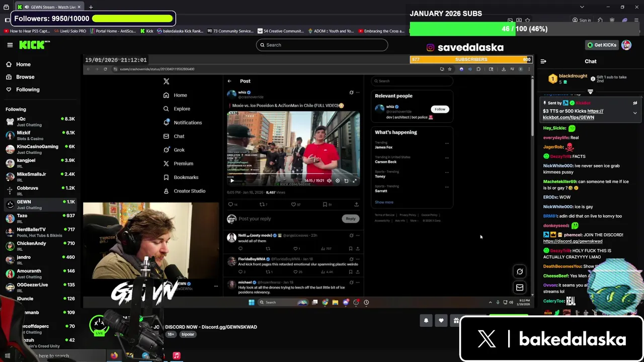Open the Music app taskbar icon
Image resolution: width=644 pixels, height=362 pixels.
(177, 355)
